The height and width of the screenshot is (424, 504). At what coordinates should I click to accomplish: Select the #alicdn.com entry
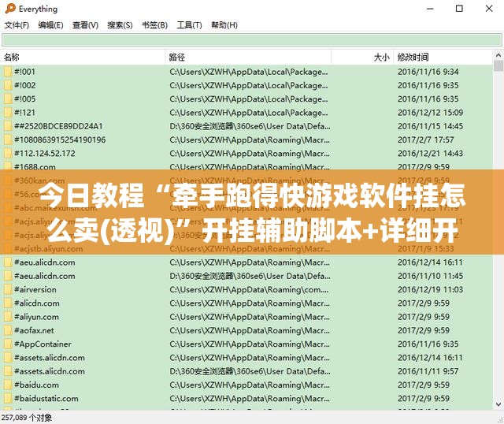click(37, 303)
